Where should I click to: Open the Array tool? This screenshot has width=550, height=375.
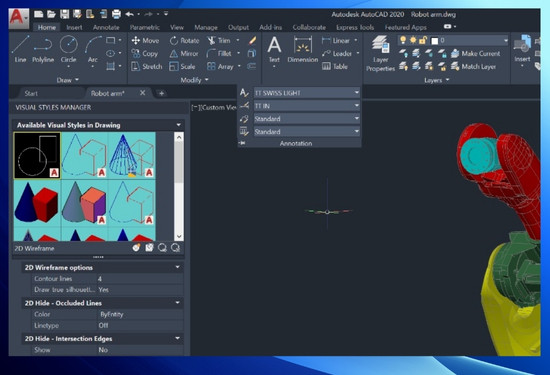tap(220, 67)
